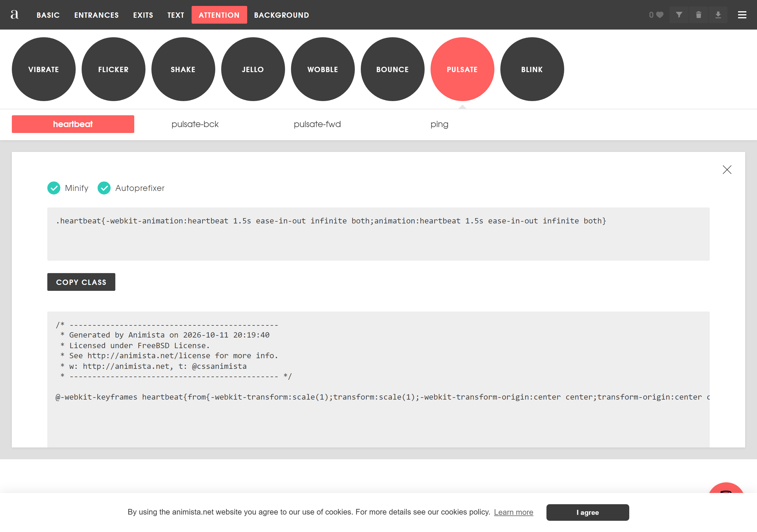This screenshot has width=757, height=532.
Task: Select the Blink animation circle
Action: [x=532, y=69]
